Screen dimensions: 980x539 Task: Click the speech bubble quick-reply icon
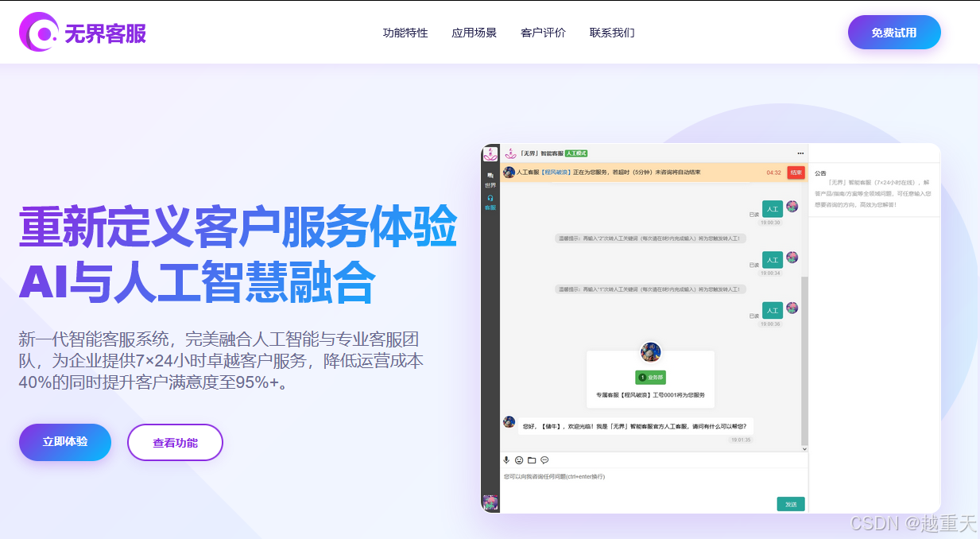(x=544, y=460)
